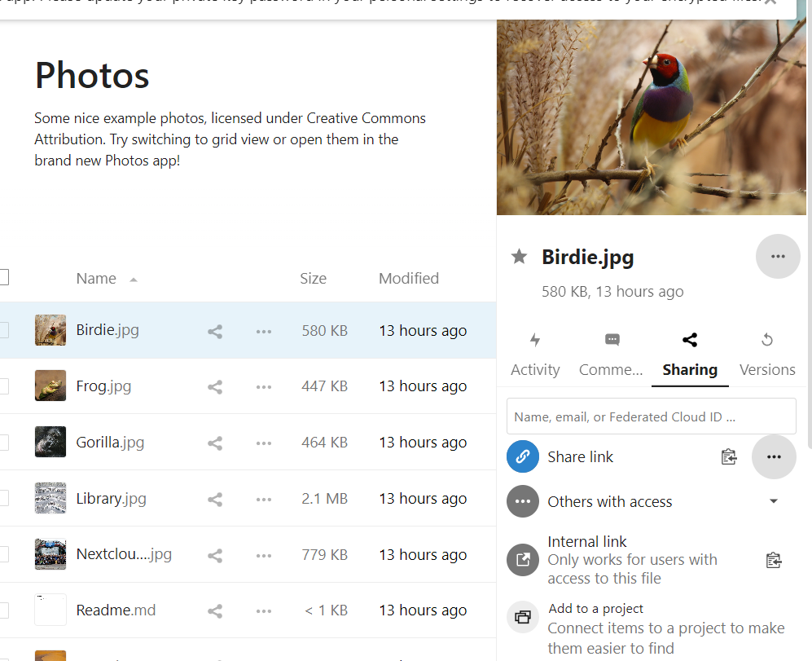The height and width of the screenshot is (661, 812).
Task: Open the truncated Nextcloud jpg file name link
Action: coord(124,554)
